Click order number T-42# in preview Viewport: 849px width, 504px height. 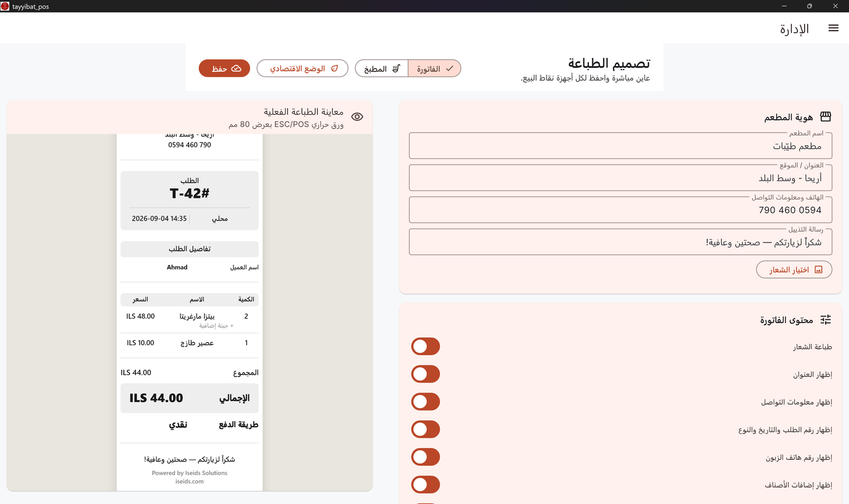[x=190, y=193]
